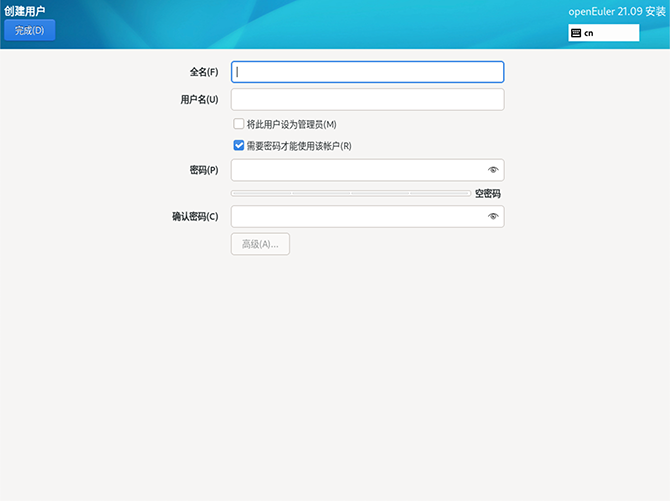Click the 密码(P) label
The height and width of the screenshot is (501, 670).
[204, 170]
